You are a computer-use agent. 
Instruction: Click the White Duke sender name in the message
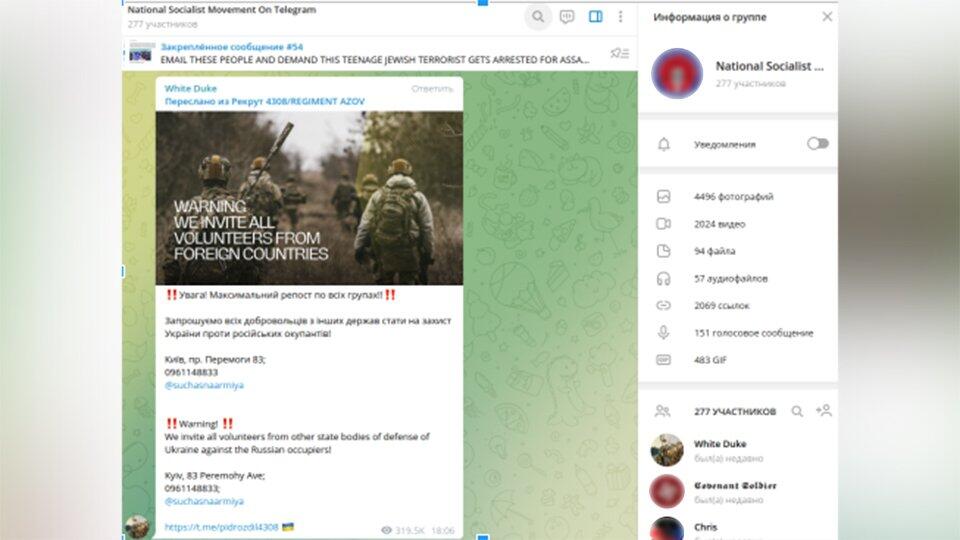coord(190,88)
